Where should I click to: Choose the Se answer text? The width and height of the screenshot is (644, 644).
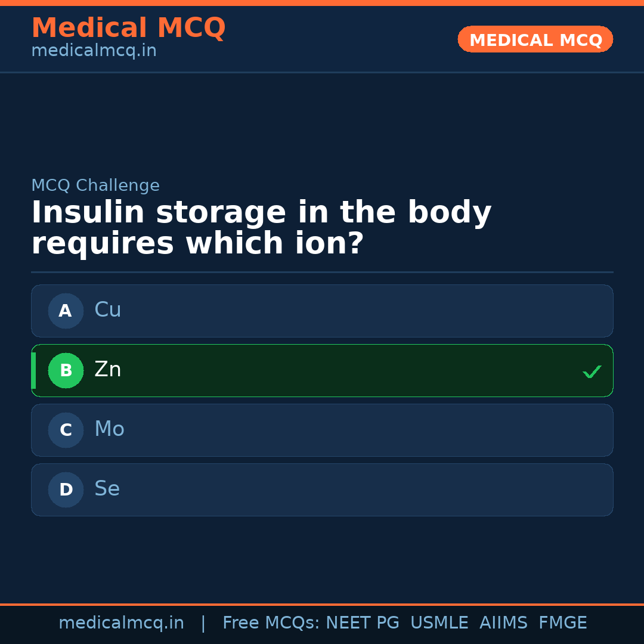click(107, 489)
